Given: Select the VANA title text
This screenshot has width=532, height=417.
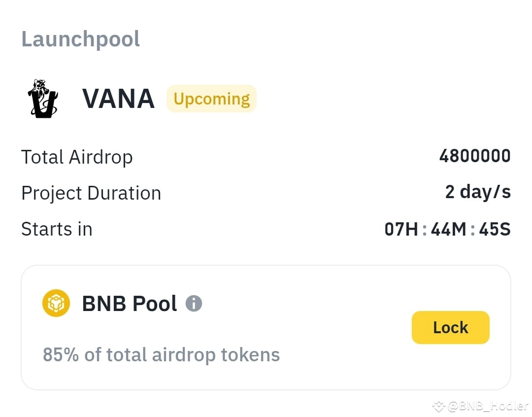Looking at the screenshot, I should point(118,99).
